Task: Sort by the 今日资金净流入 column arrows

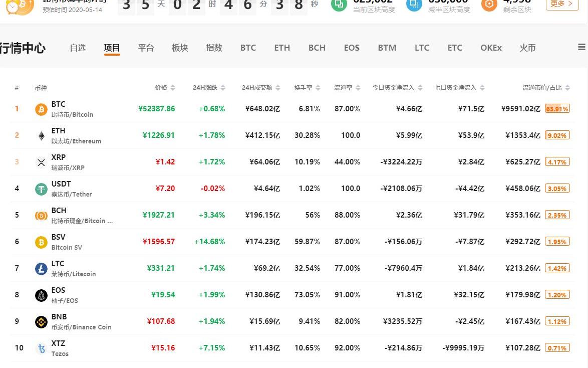Action: 420,88
